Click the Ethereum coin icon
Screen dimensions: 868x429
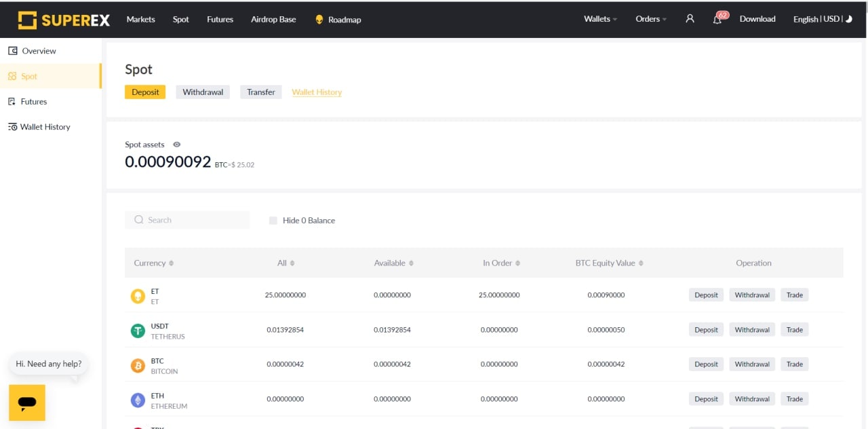pyautogui.click(x=138, y=400)
